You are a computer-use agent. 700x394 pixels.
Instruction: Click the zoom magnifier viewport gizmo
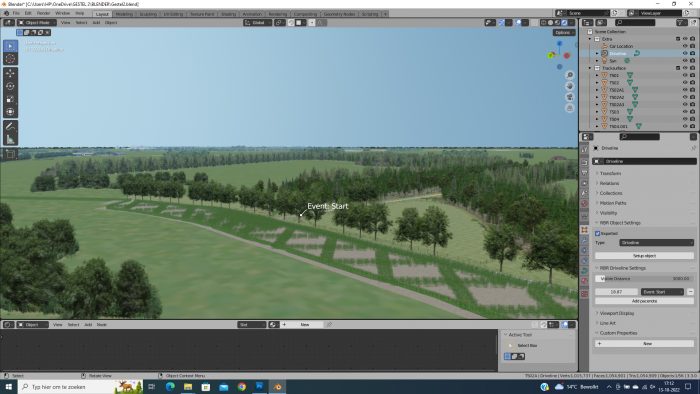point(570,75)
